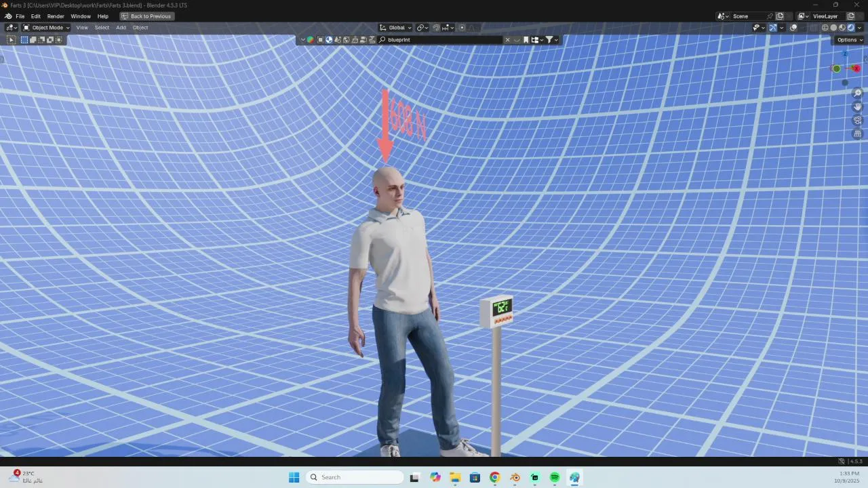
Task: Add a new view layer icon
Action: pos(851,16)
